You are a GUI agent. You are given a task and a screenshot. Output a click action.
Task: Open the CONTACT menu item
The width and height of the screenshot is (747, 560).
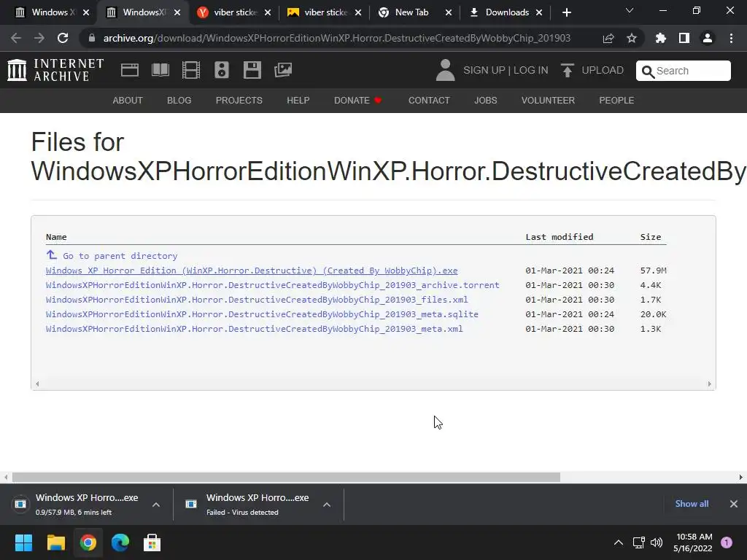point(429,101)
